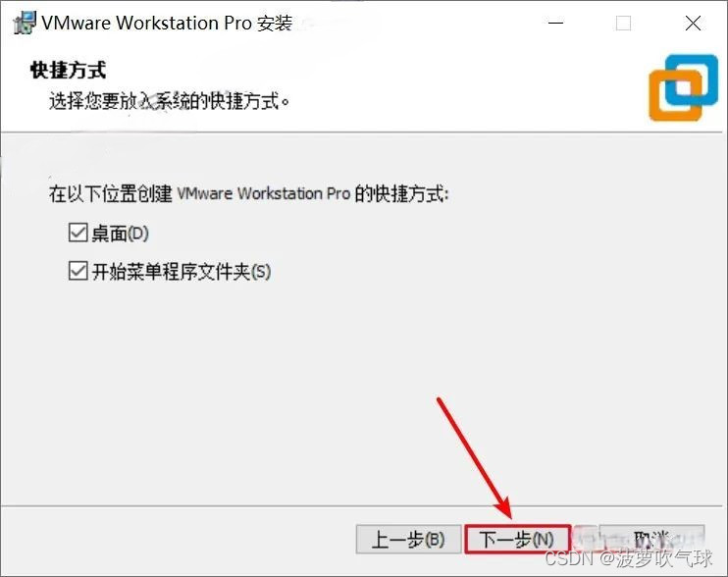Viewport: 728px width, 577px height.
Task: Toggle the 桌面(D) shortcut checkbox
Action: click(x=78, y=233)
